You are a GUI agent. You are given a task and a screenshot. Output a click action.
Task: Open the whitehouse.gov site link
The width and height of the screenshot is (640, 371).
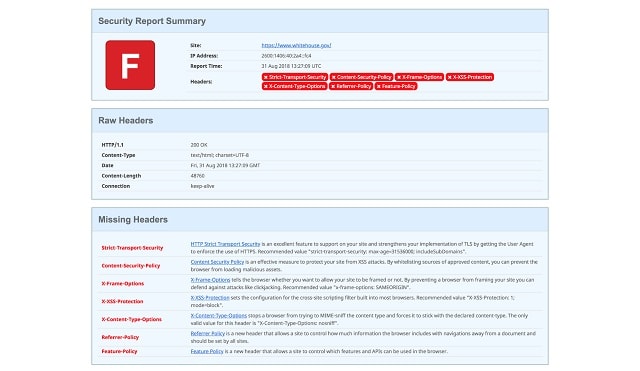pos(296,45)
